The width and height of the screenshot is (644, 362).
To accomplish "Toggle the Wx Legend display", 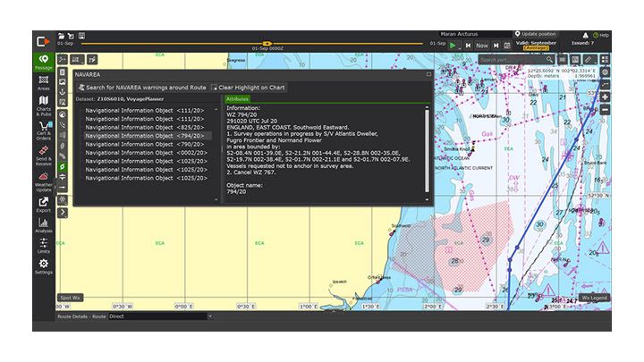I will click(x=593, y=298).
